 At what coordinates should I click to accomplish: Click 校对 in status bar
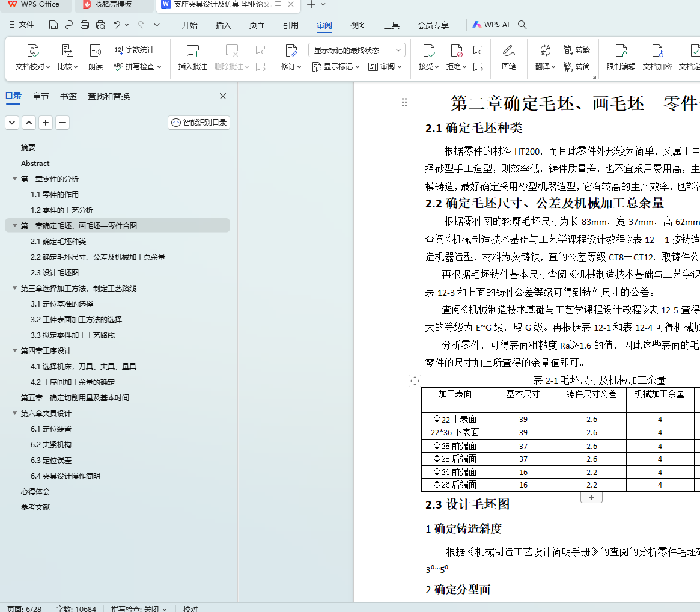pyautogui.click(x=190, y=608)
